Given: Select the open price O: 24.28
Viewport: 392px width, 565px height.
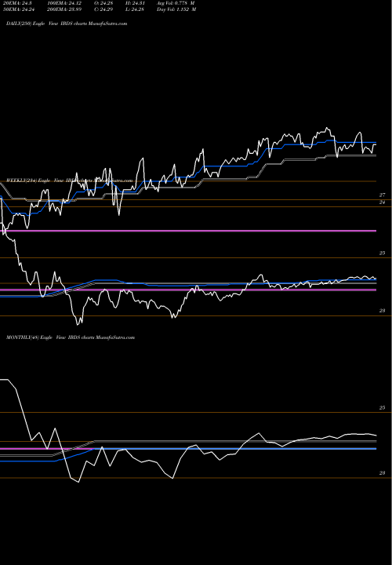Looking at the screenshot, I should 105,3.
